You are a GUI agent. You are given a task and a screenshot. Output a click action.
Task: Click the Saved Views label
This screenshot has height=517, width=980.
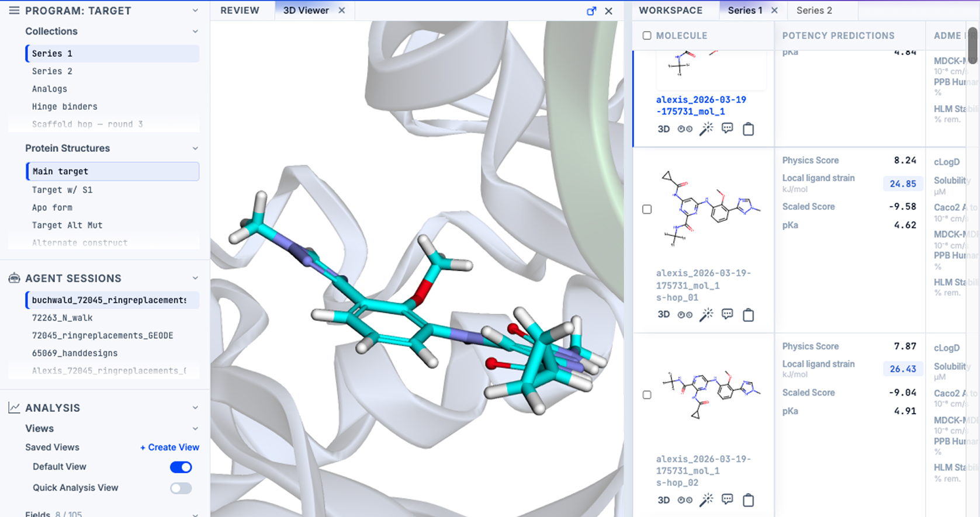pyautogui.click(x=52, y=447)
